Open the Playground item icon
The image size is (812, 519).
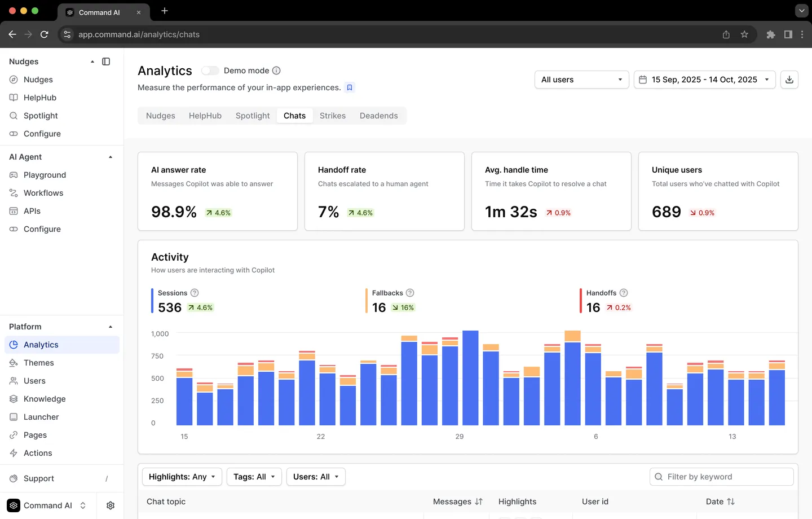14,175
